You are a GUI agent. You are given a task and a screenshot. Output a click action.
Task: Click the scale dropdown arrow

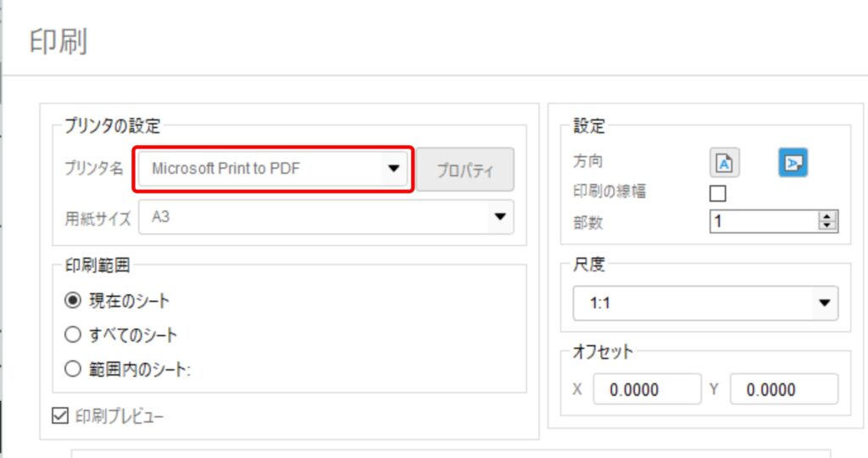(824, 303)
